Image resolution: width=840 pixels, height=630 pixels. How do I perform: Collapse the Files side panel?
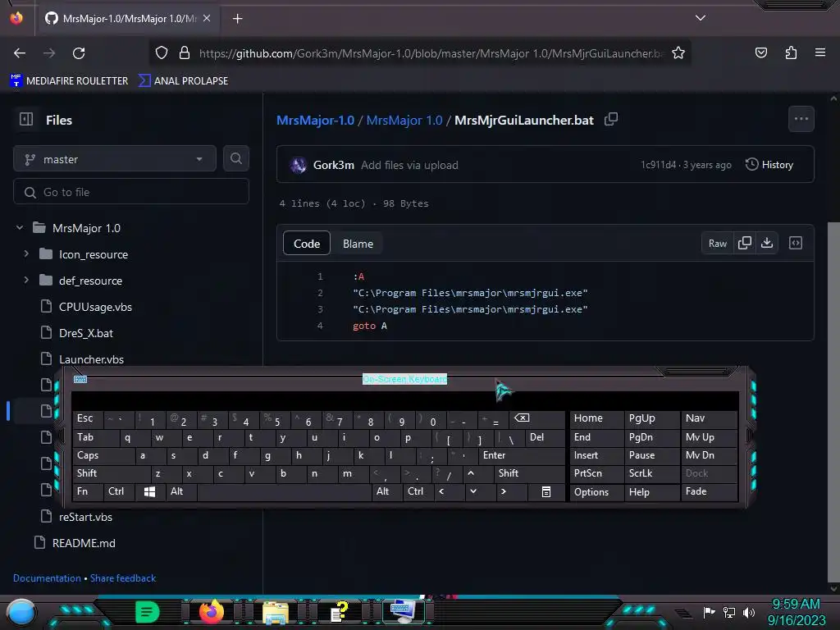26,120
